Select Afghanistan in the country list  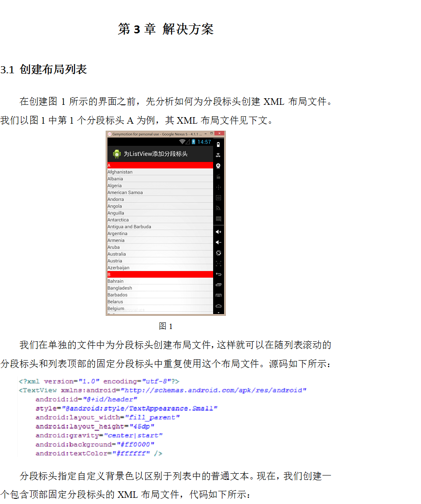pos(120,172)
